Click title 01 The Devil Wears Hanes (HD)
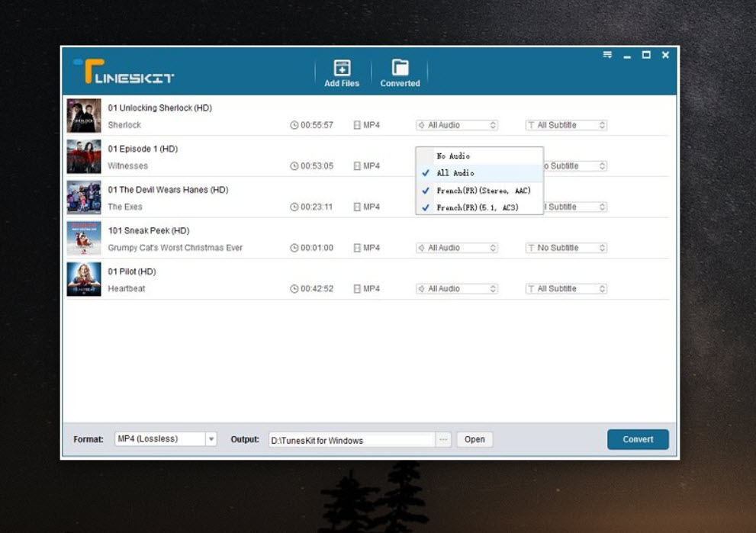 tap(169, 190)
